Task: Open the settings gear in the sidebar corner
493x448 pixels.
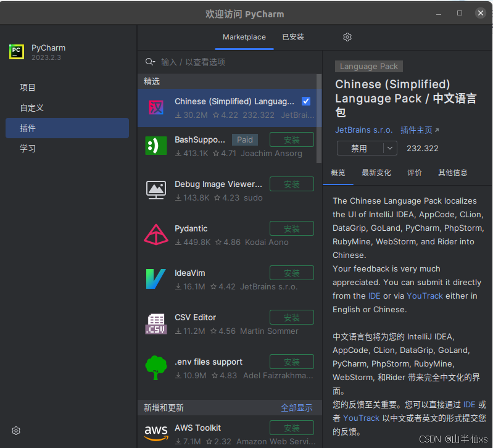Action: click(x=16, y=430)
